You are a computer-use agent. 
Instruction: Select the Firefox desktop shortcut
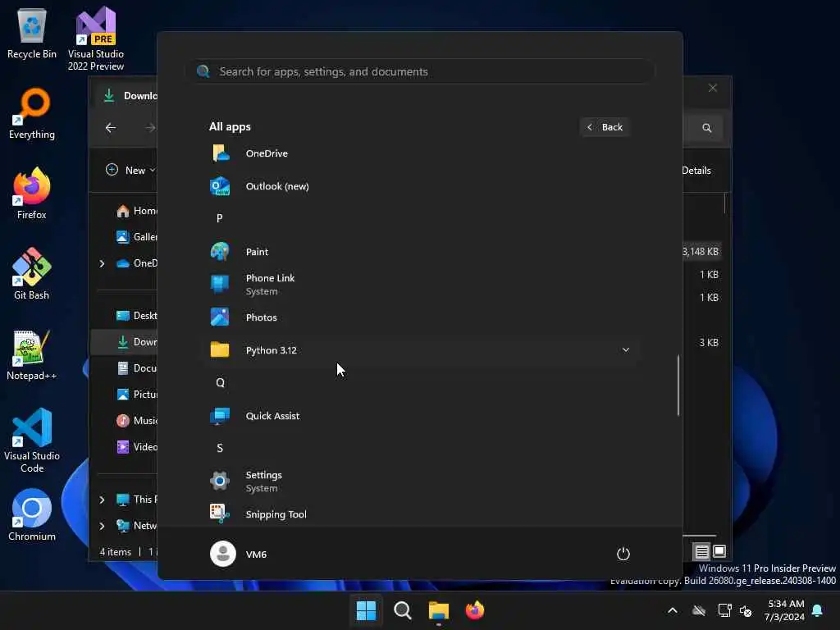point(32,194)
